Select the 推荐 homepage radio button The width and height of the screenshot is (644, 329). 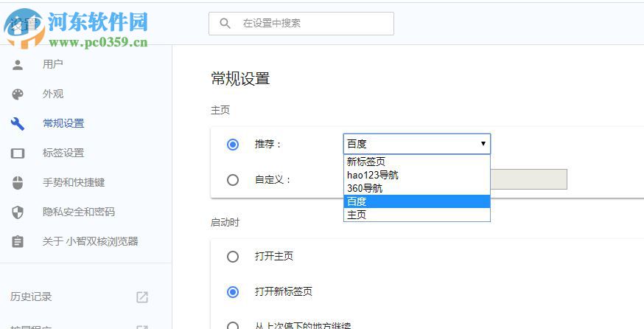click(233, 145)
